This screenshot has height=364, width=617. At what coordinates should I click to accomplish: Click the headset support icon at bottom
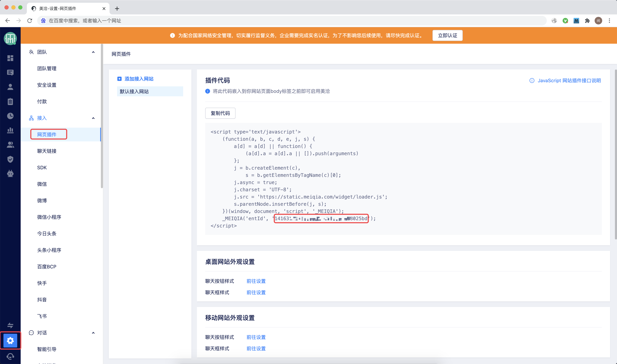10,356
